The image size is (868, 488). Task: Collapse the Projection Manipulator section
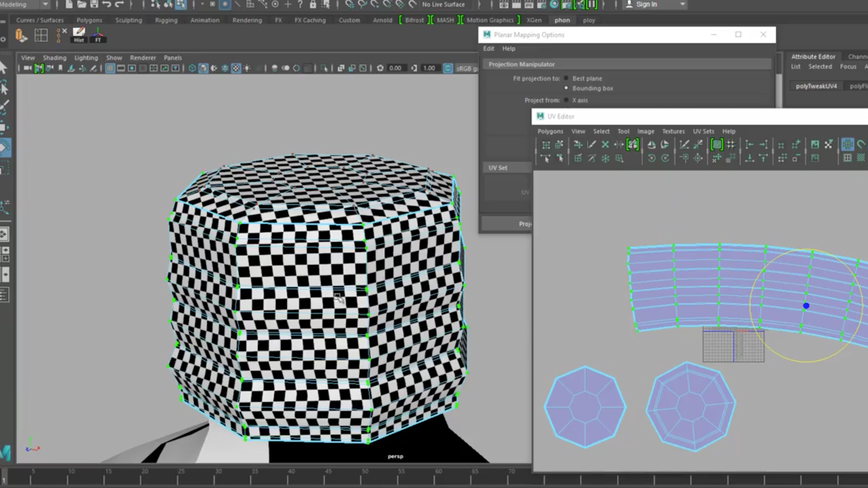coord(521,64)
